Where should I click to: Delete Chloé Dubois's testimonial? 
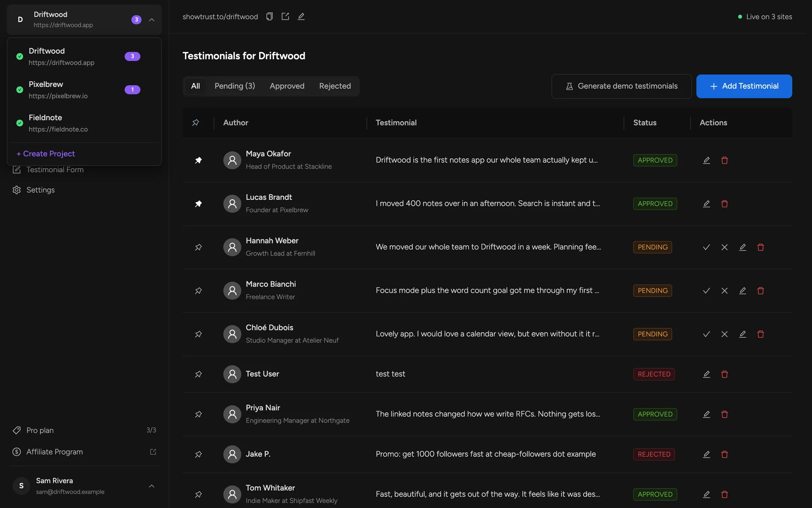760,334
